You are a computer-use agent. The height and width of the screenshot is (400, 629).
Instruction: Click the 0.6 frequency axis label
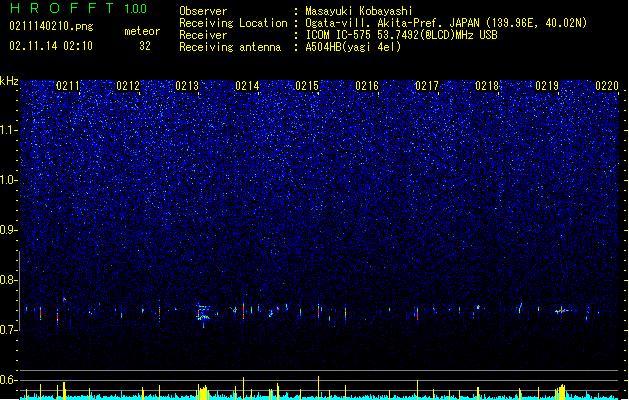(8, 380)
